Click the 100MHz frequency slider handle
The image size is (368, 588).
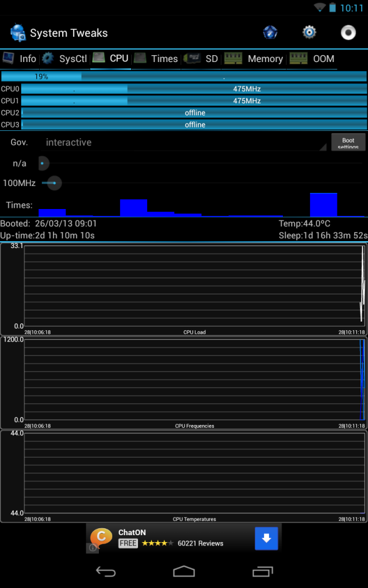click(53, 183)
